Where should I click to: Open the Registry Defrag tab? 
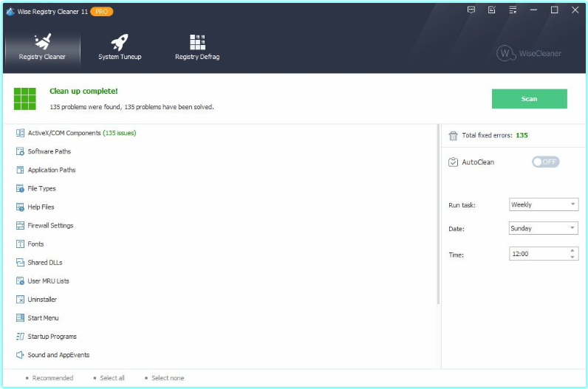197,47
